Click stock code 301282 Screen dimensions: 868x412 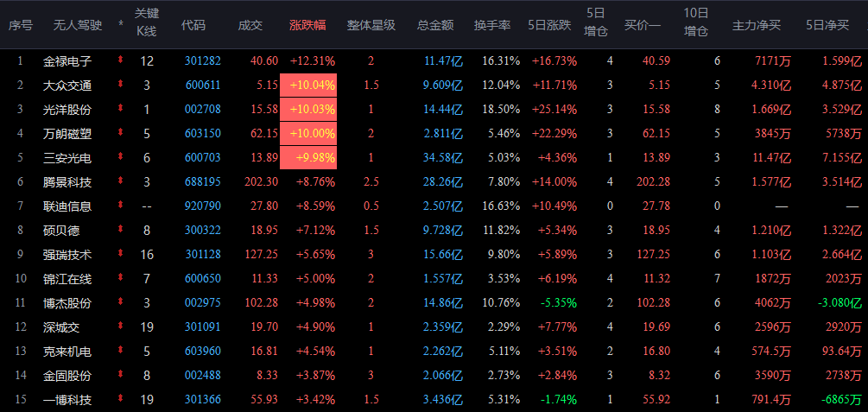203,61
